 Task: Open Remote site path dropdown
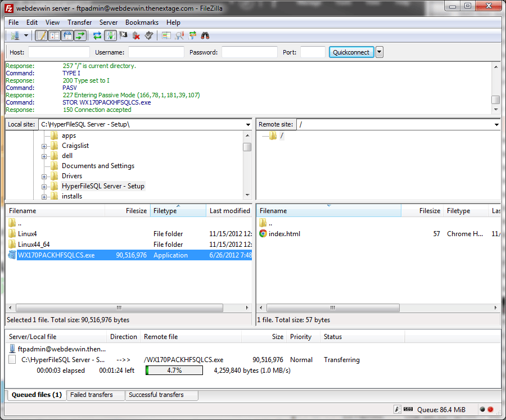tap(496, 125)
